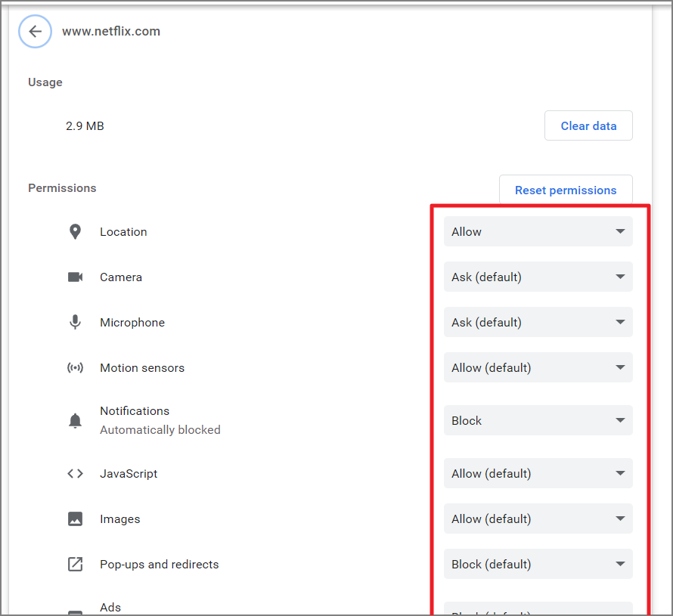
Task: Open the JavaScript permission dropdown
Action: [538, 473]
